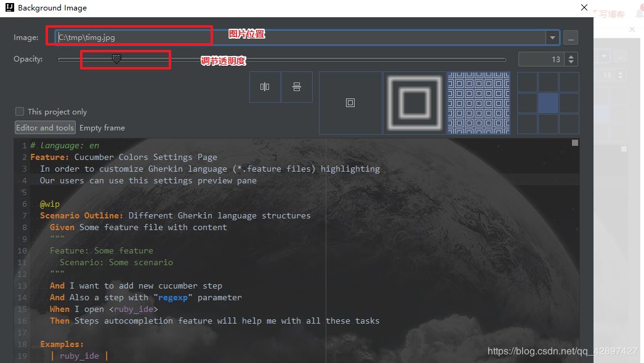The height and width of the screenshot is (363, 644).
Task: Select top-left anchor position cell
Action: (528, 82)
